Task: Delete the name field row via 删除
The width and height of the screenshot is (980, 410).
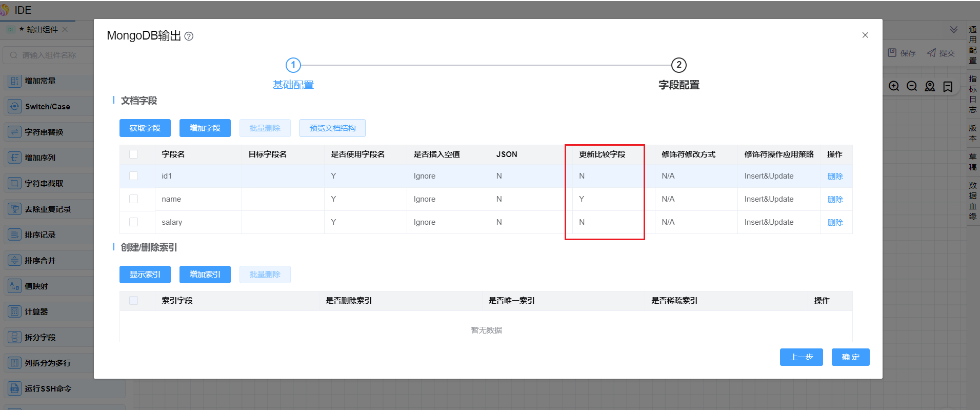Action: 835,199
